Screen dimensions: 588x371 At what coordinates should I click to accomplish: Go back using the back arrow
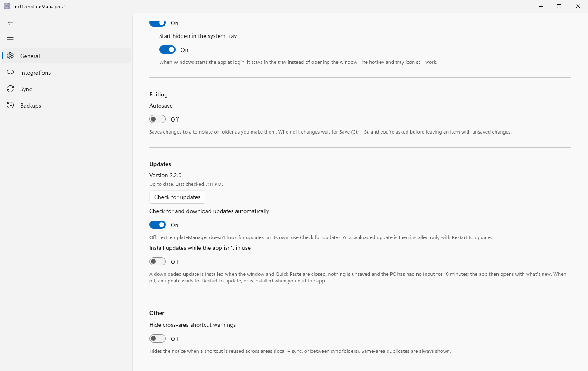coord(10,23)
